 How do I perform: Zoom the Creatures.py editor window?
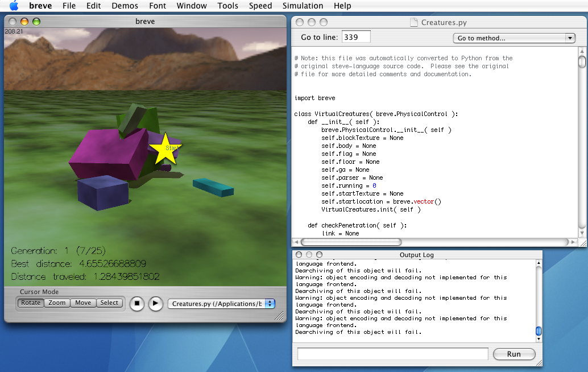coord(324,22)
